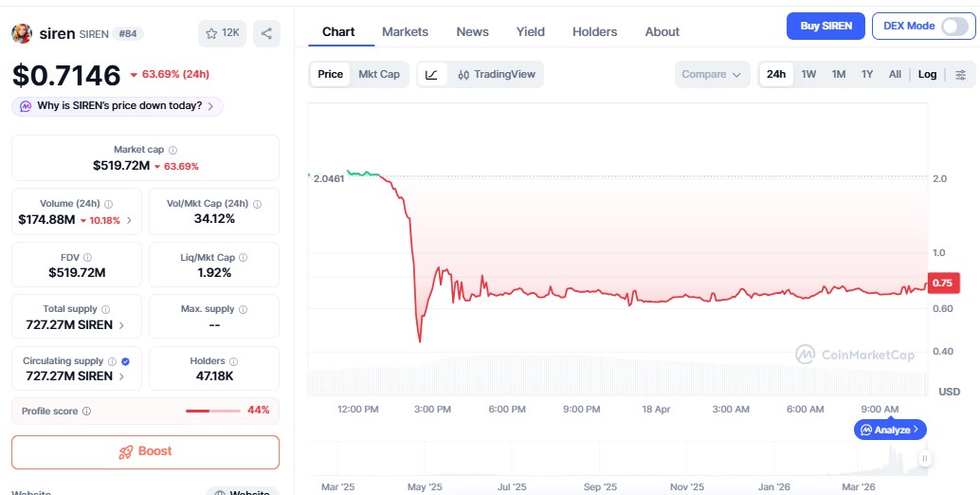The image size is (980, 495).
Task: Click Volume (24h) info icon
Action: click(x=109, y=204)
